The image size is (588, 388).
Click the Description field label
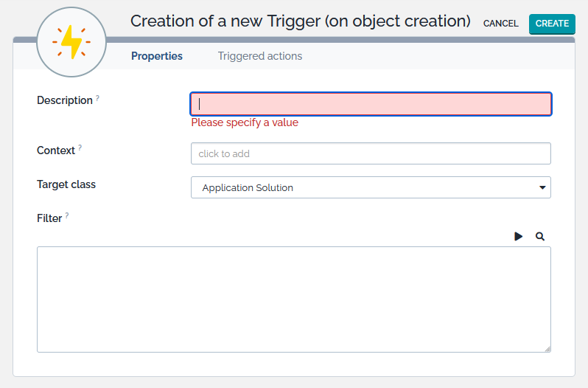pos(65,100)
